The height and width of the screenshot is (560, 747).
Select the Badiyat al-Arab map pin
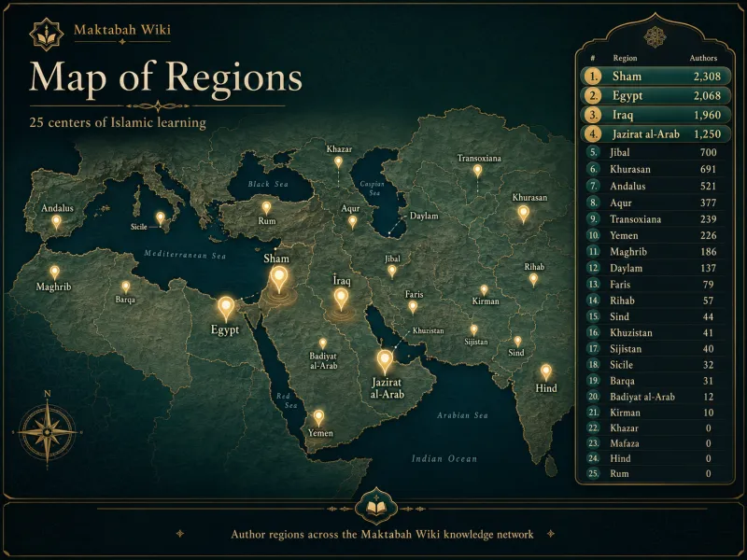[x=323, y=343]
